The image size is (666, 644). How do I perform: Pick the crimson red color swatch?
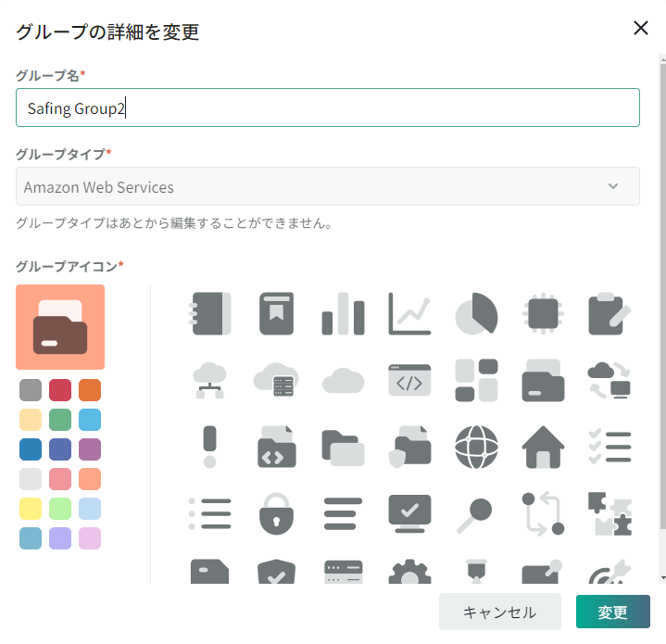click(60, 390)
